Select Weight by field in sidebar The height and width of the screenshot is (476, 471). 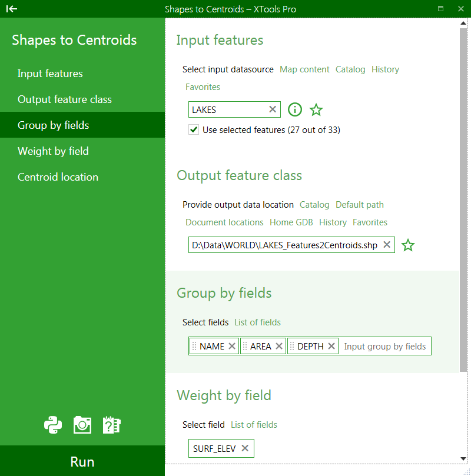coord(53,151)
